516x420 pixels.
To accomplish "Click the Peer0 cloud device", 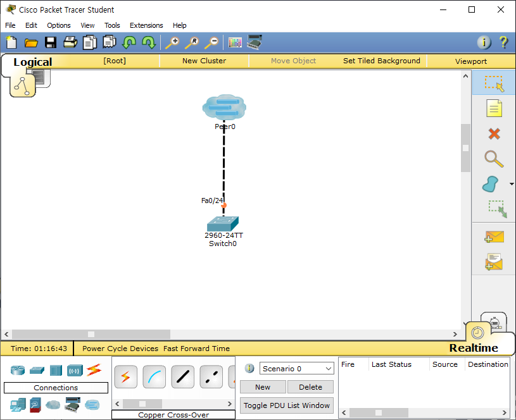I will pyautogui.click(x=224, y=109).
